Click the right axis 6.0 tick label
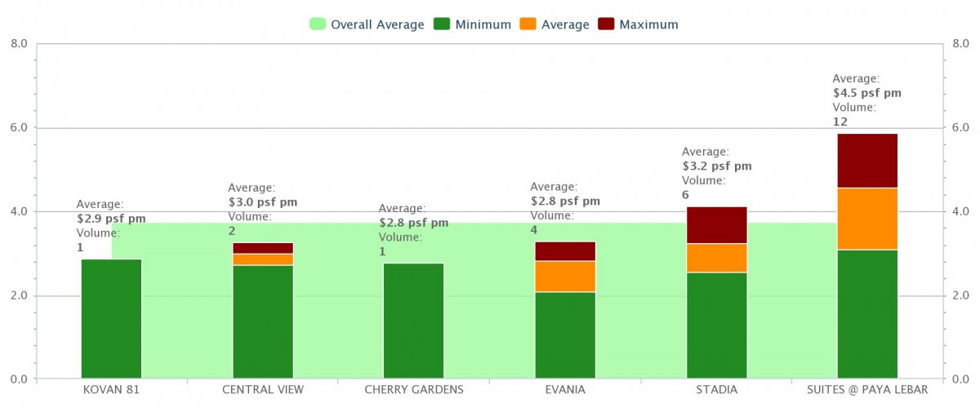The image size is (980, 412). (x=961, y=127)
